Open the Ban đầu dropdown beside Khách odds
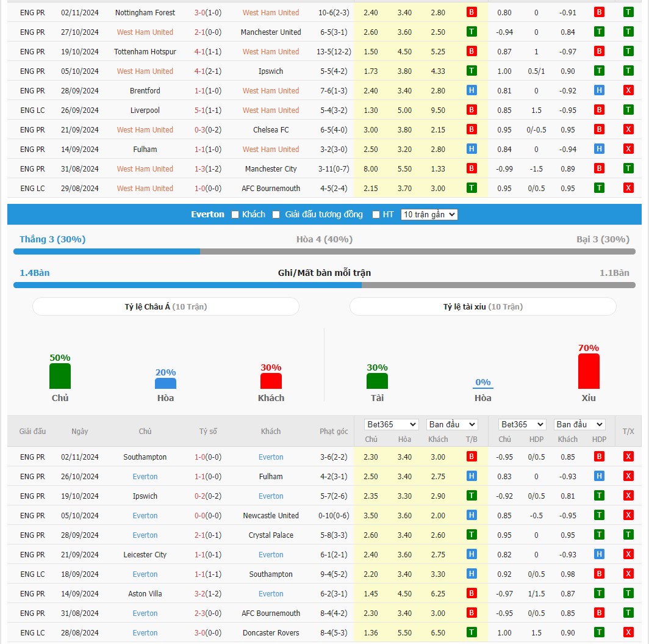Screen dimensions: 649x644 (452, 424)
